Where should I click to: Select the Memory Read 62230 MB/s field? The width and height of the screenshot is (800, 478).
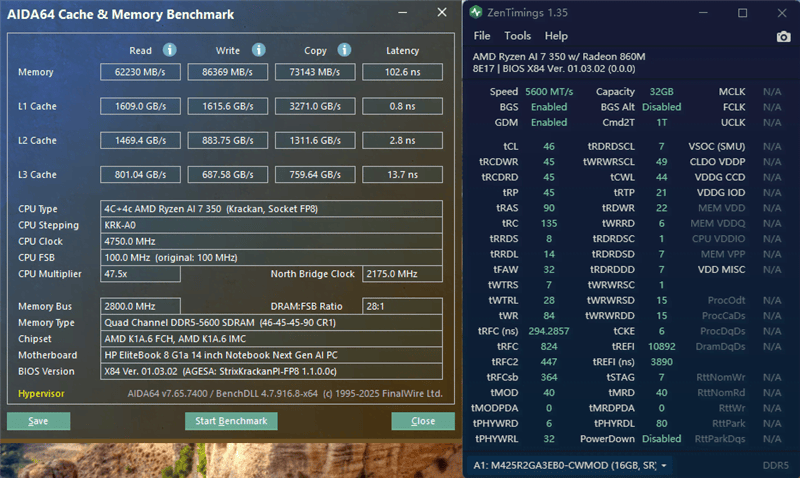[139, 72]
